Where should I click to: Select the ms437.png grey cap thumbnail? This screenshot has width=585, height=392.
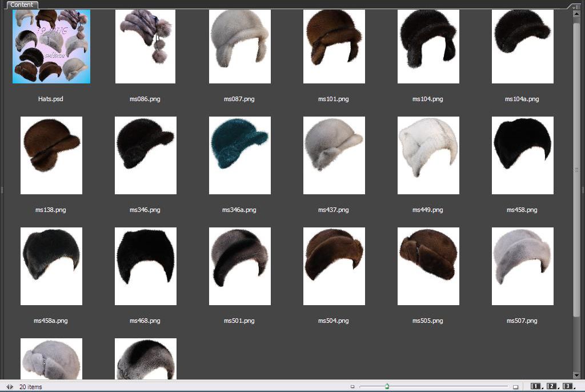334,155
